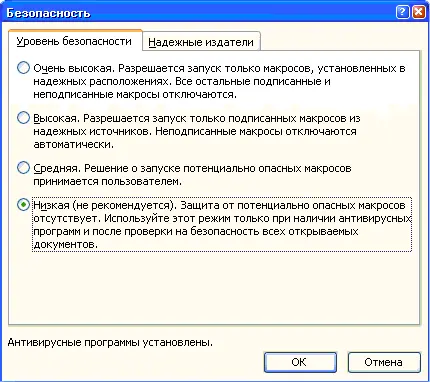Click the Очень высокая option description text
This screenshot has height=382, width=430.
click(x=219, y=81)
